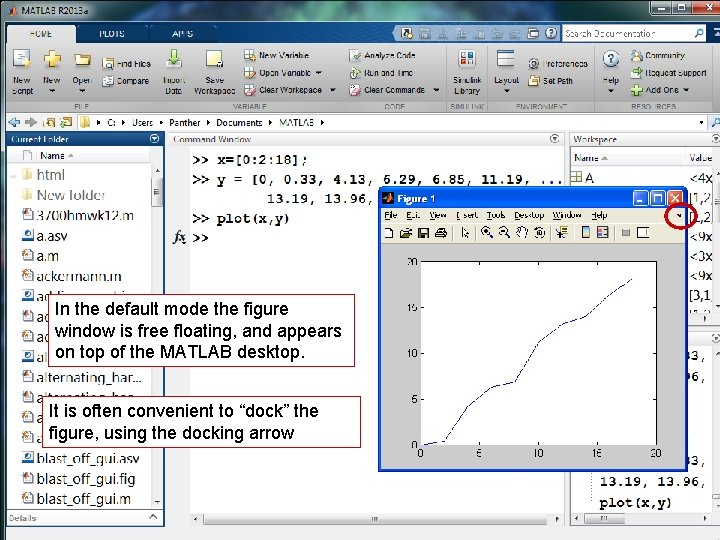Viewport: 720px width, 540px height.
Task: Click Compare files button
Action: tap(126, 81)
